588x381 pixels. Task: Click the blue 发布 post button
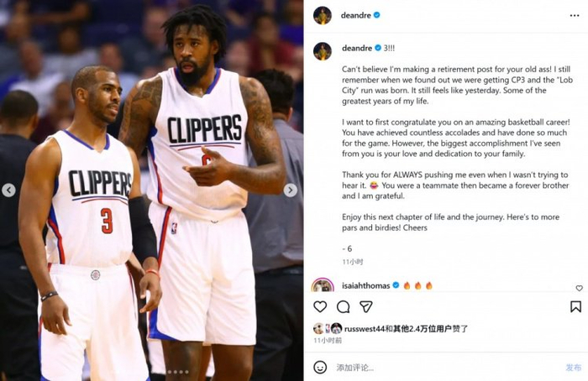(x=574, y=368)
